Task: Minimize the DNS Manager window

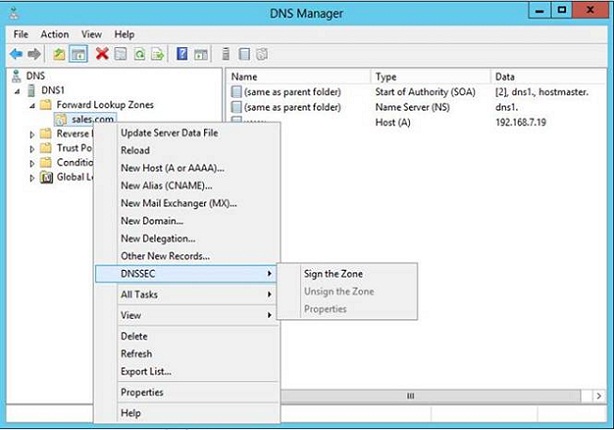Action: 540,11
